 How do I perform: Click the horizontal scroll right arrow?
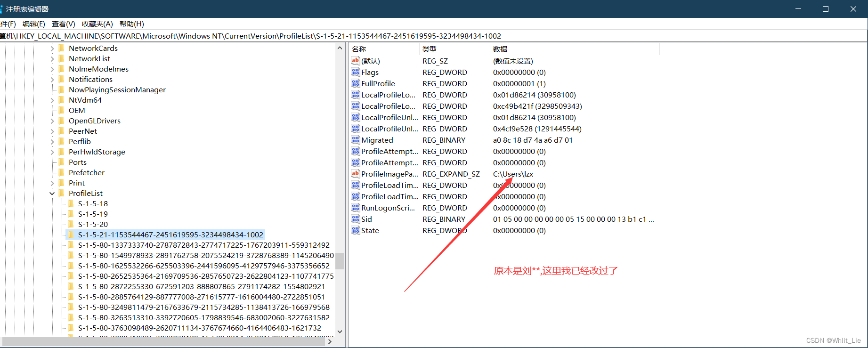click(330, 341)
